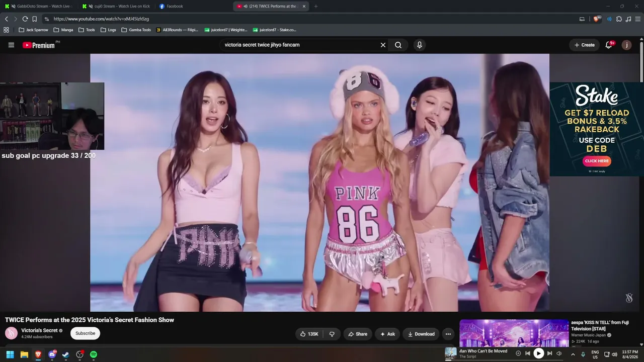
Task: Open Windows Start menu
Action: [10, 354]
